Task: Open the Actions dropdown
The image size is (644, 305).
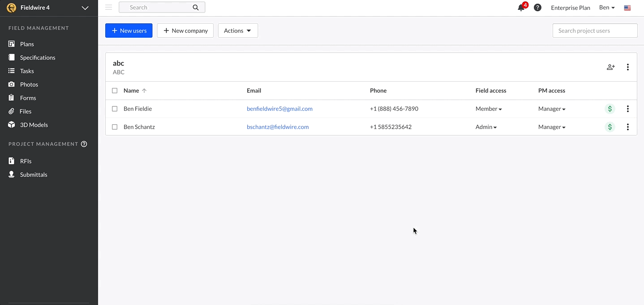Action: (238, 30)
